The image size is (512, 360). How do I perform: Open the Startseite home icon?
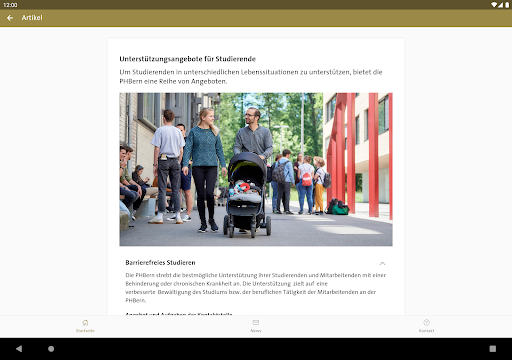(x=85, y=322)
